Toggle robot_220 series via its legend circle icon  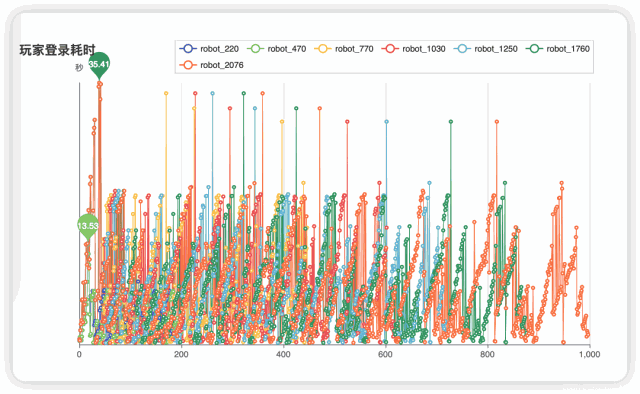coord(188,49)
